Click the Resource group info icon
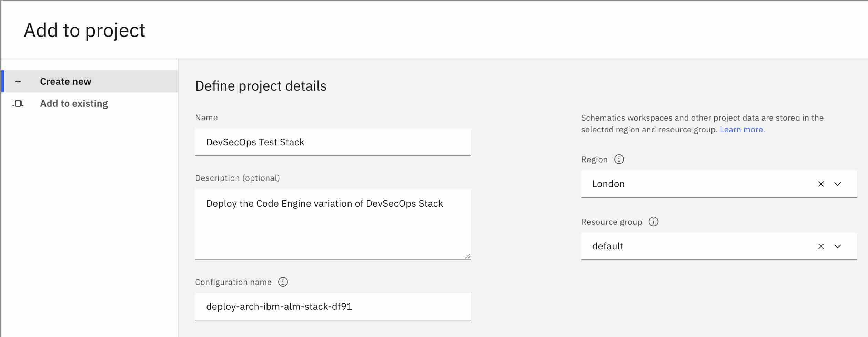Screen dimensions: 868x337 [x=653, y=222]
